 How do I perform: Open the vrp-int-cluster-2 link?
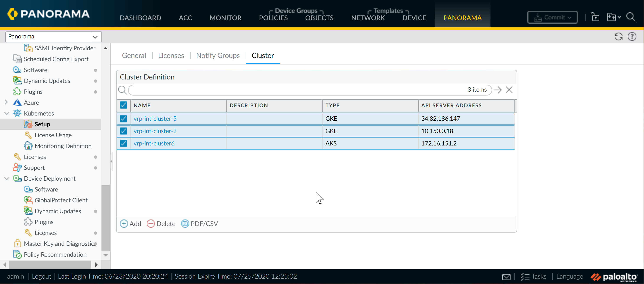(x=155, y=131)
